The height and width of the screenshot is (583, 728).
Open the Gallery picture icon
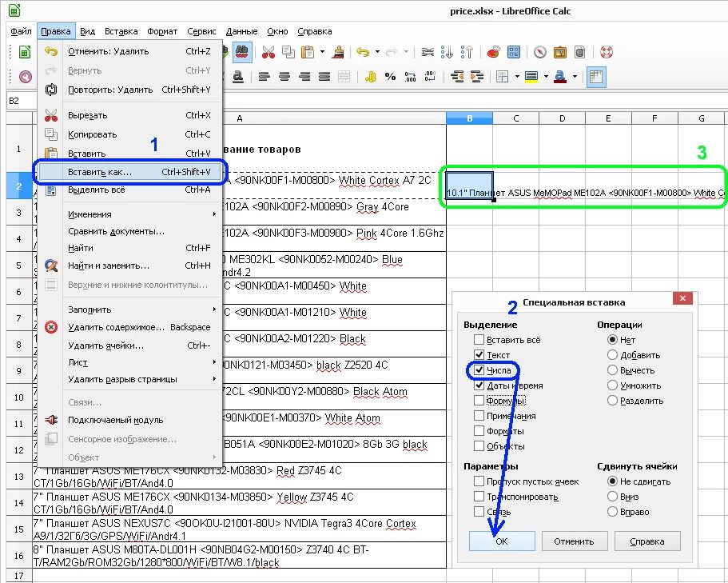pyautogui.click(x=560, y=52)
